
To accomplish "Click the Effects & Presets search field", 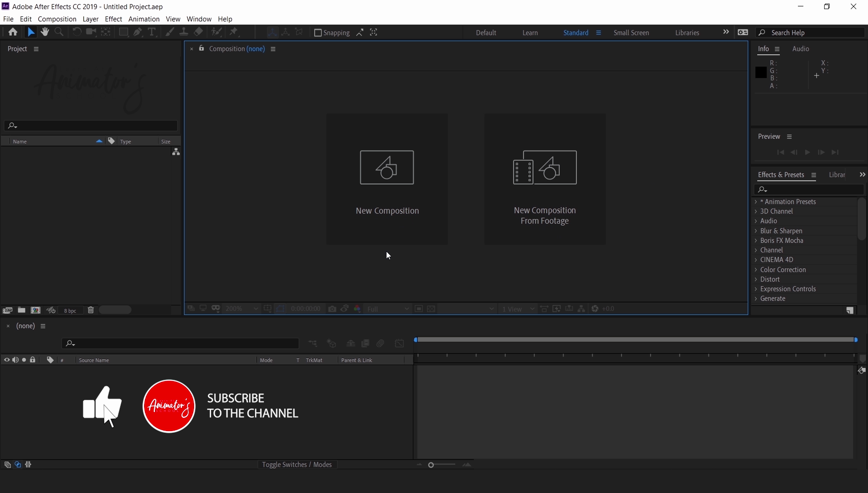I will (809, 190).
